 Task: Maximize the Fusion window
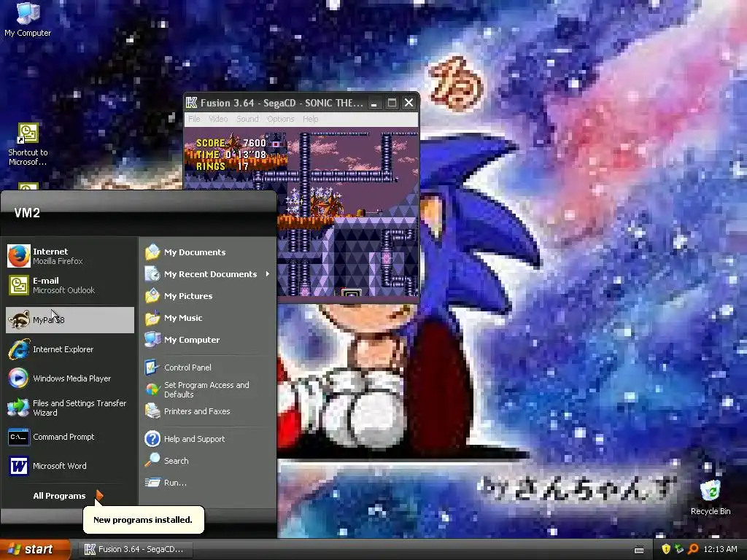click(x=392, y=103)
